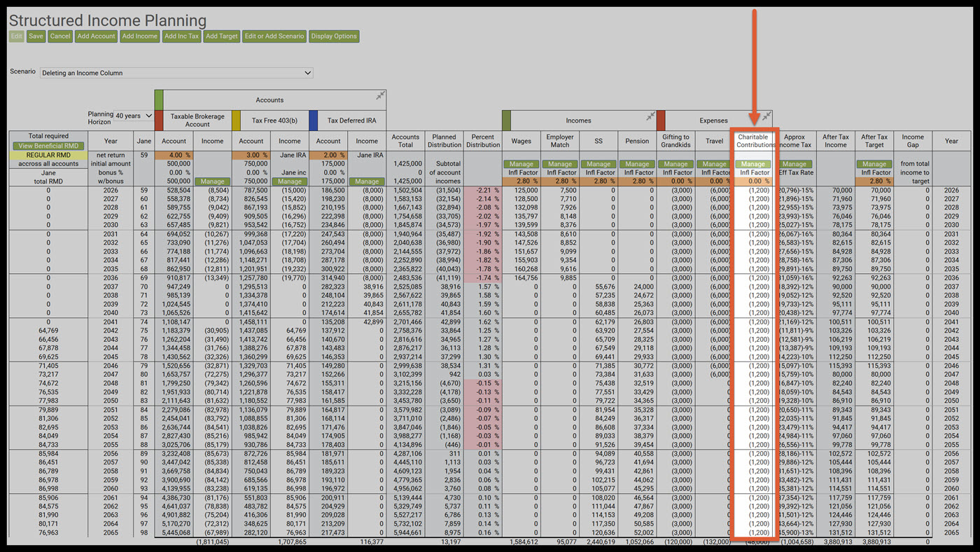The height and width of the screenshot is (552, 980).
Task: Click the REGULAR RMD label
Action: (x=48, y=155)
